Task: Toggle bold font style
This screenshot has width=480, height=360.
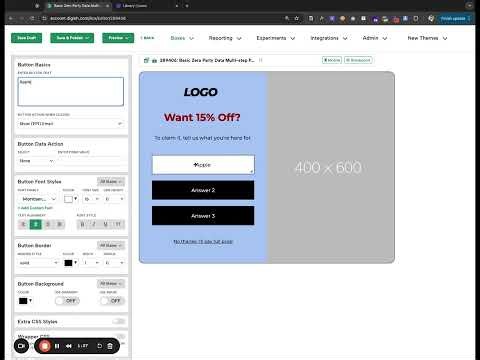Action: coord(82,224)
